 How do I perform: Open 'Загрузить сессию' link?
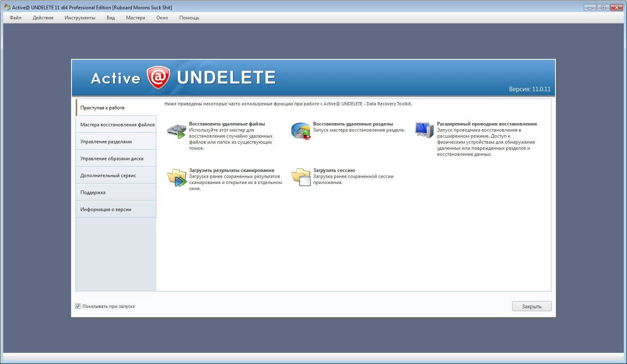click(334, 170)
